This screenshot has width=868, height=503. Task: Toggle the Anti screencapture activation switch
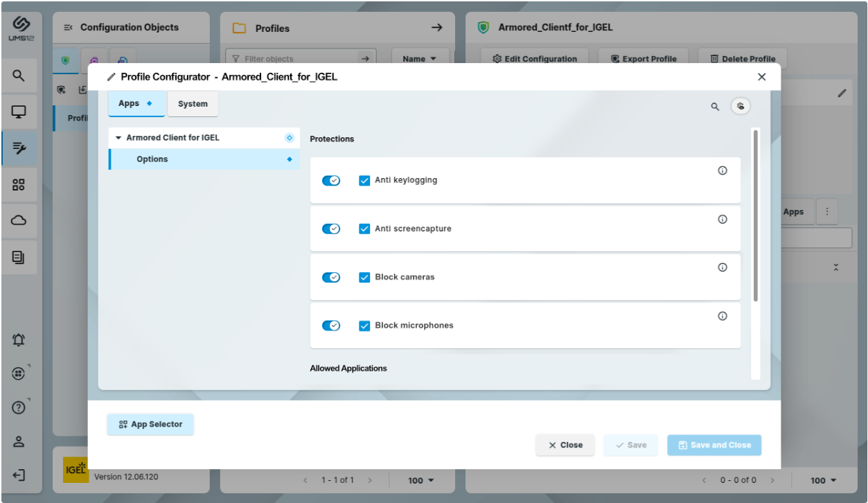tap(331, 229)
